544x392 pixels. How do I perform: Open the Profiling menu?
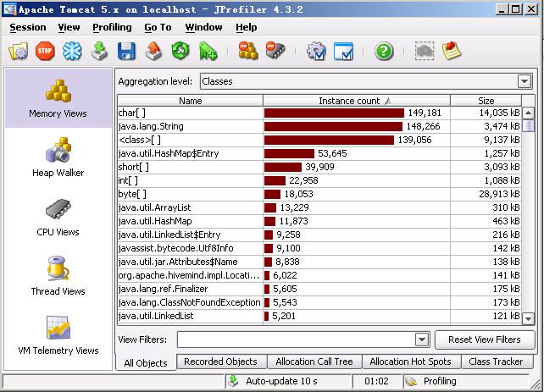coord(112,27)
